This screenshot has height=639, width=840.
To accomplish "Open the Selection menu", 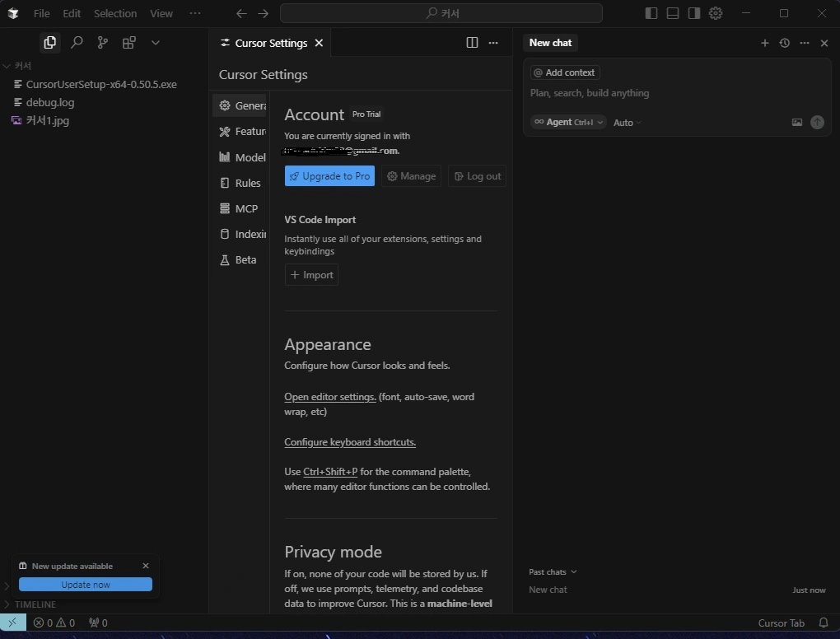I will [x=115, y=13].
